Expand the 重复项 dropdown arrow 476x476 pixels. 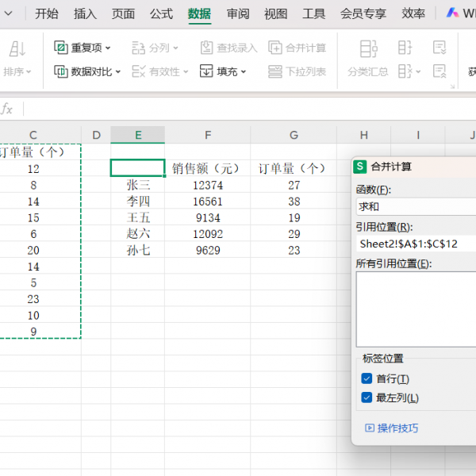click(109, 48)
